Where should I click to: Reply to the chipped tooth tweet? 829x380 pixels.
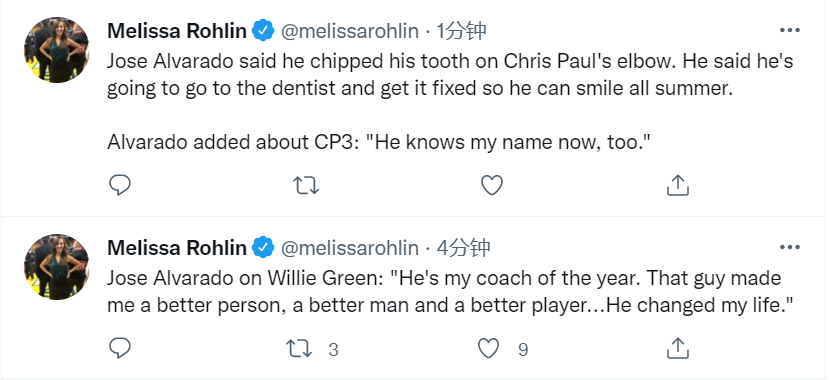(x=120, y=185)
